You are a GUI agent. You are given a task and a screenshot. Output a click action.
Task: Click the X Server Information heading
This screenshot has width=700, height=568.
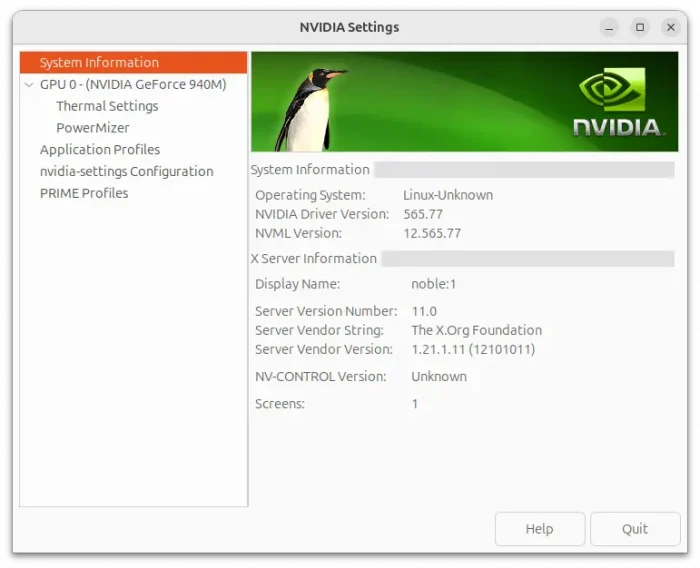pos(314,259)
